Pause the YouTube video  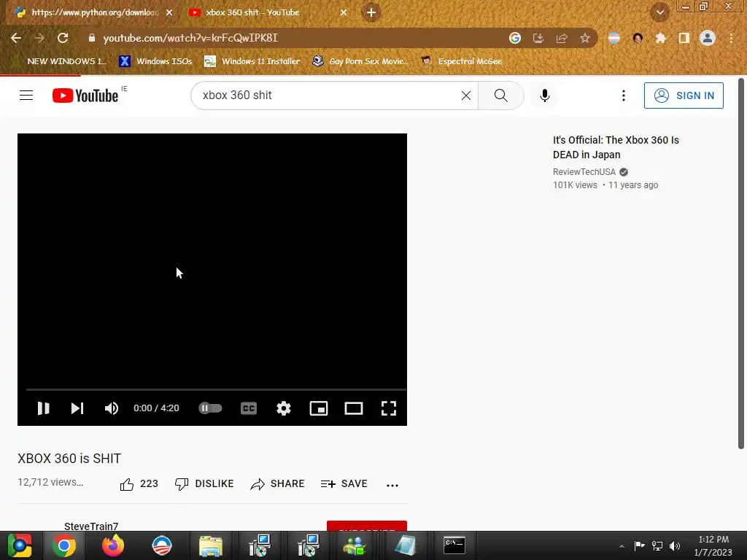[43, 408]
